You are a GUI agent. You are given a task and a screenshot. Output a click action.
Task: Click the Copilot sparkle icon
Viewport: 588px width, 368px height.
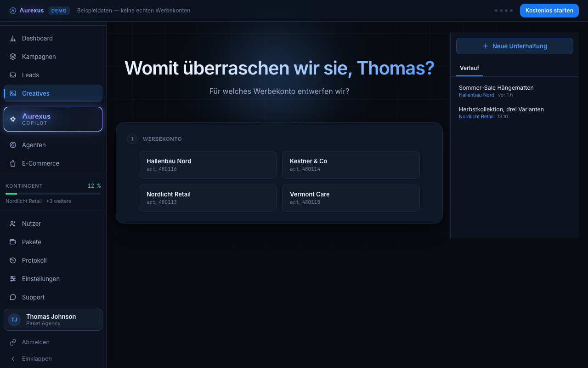(13, 119)
